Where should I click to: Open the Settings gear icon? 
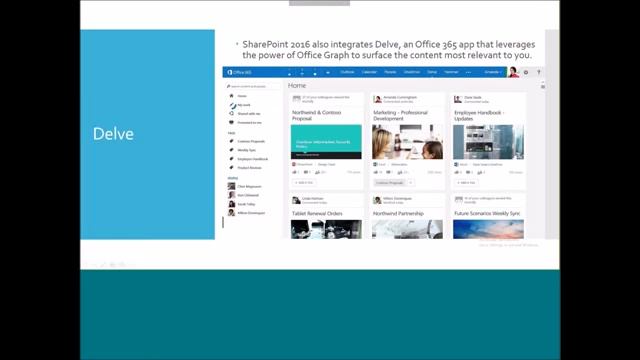pos(526,72)
